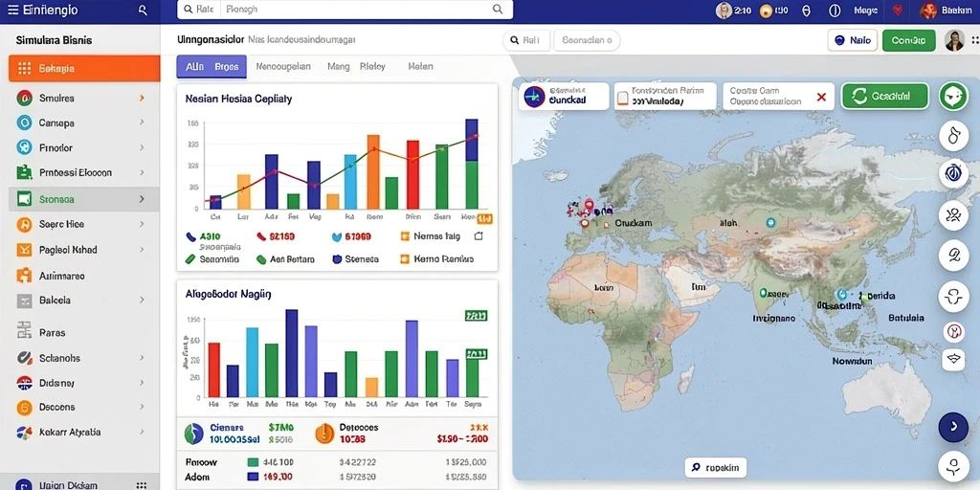Click the dark blue arrow circle on map
The height and width of the screenshot is (490, 980).
954,427
